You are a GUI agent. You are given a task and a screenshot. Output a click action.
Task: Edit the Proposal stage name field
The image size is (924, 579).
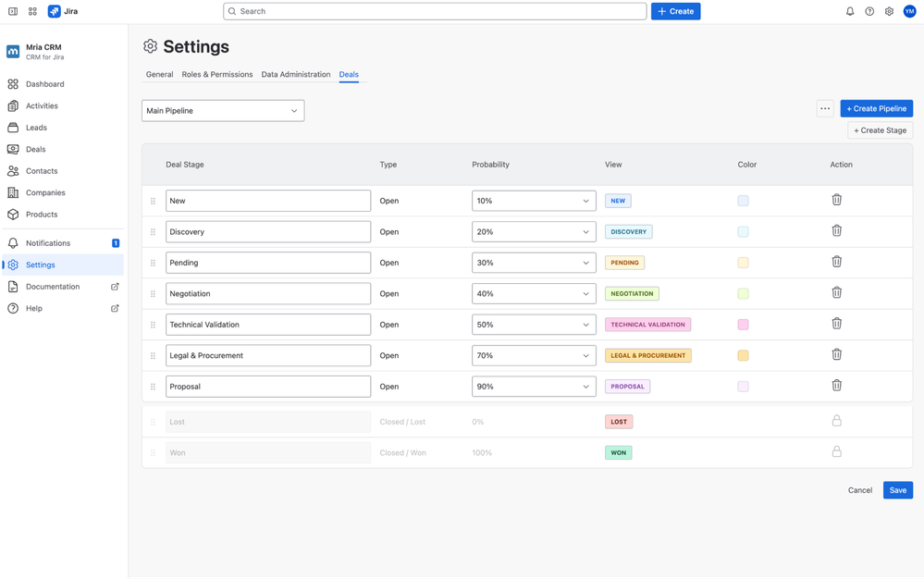tap(268, 387)
